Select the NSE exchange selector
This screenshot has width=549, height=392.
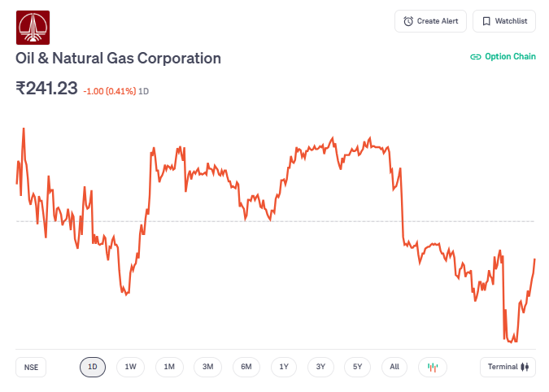point(31,367)
